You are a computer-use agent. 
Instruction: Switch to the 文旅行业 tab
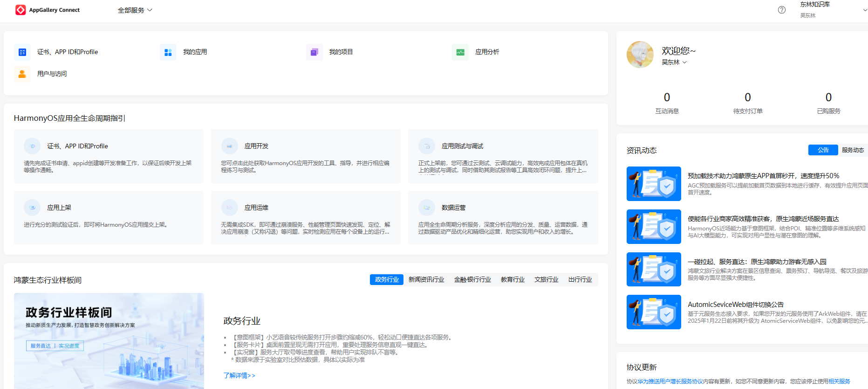point(546,279)
